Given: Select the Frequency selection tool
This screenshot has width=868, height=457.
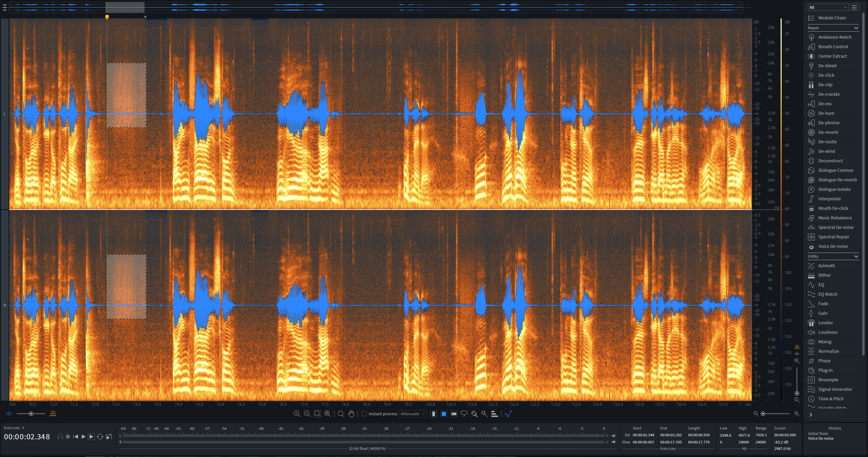Looking at the screenshot, I should coord(454,414).
